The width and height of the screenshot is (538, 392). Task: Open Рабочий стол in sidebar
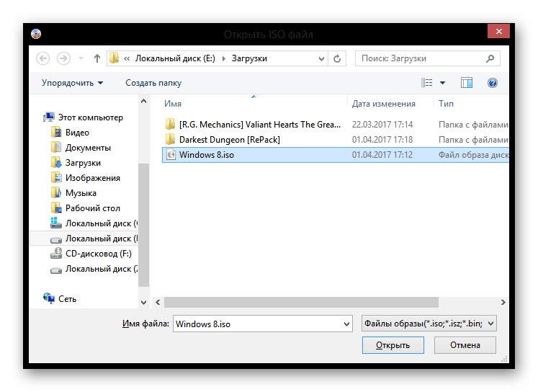[92, 208]
